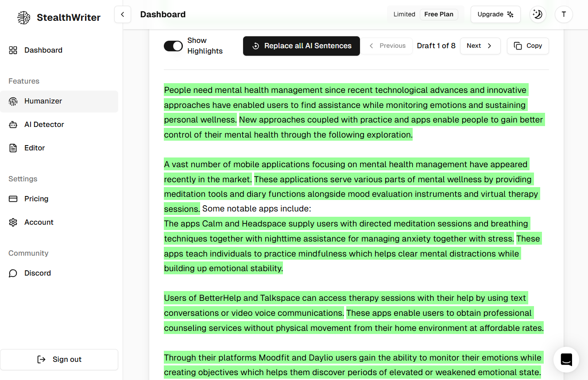This screenshot has width=588, height=380.
Task: Click sentence 'Users of BetterHelp and Talkspace'
Action: 346,305
